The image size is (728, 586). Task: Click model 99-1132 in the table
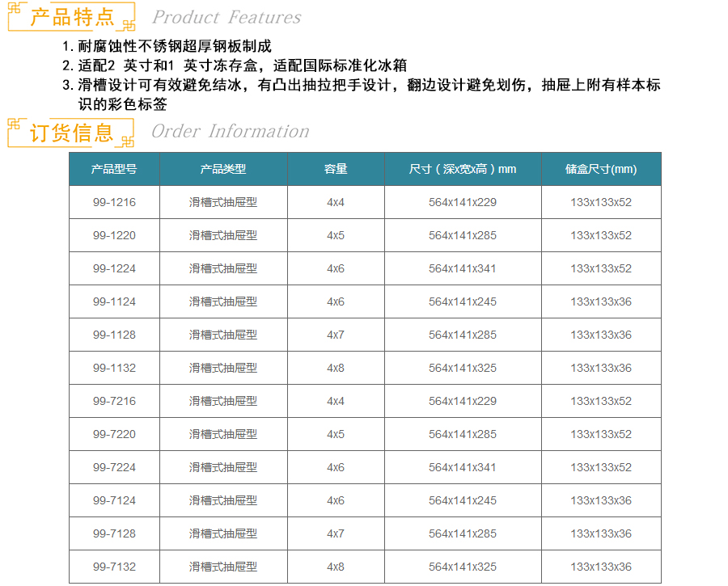(x=114, y=368)
